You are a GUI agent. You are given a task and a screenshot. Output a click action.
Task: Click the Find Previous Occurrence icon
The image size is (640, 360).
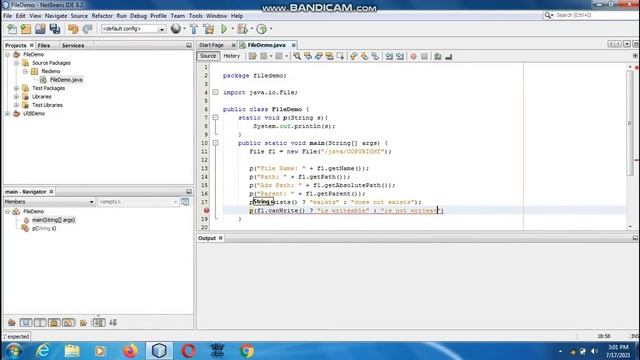(308, 56)
